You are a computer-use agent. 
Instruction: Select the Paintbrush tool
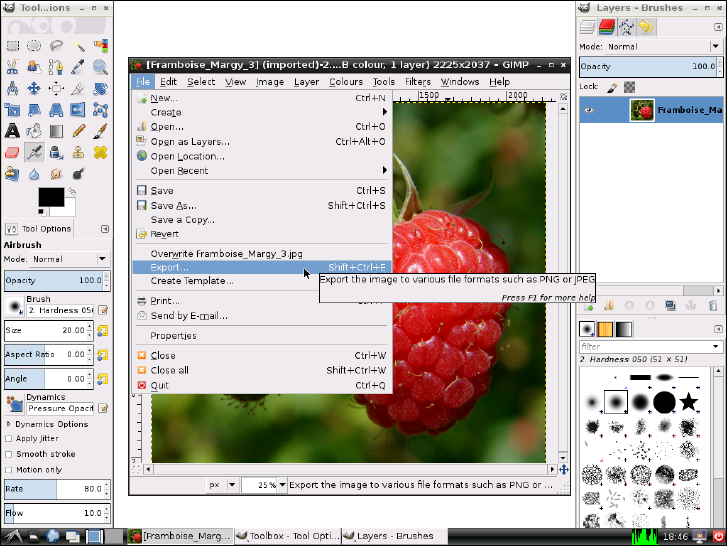pyautogui.click(x=101, y=131)
